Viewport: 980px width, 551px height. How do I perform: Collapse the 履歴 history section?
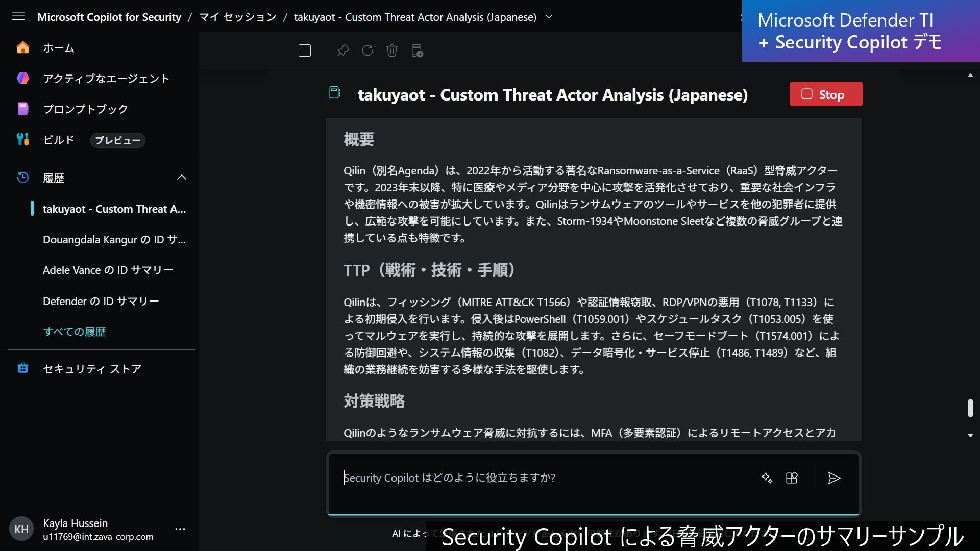pyautogui.click(x=182, y=178)
